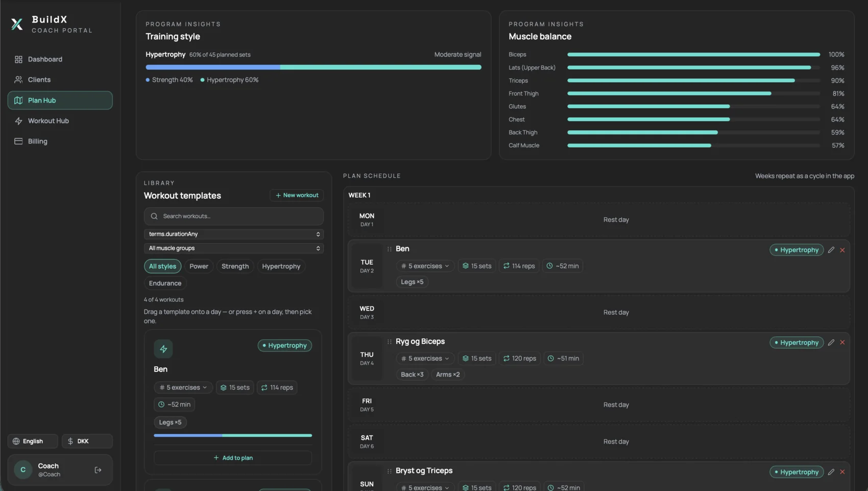Open the All muscle groups dropdown
868x491 pixels.
pos(233,248)
